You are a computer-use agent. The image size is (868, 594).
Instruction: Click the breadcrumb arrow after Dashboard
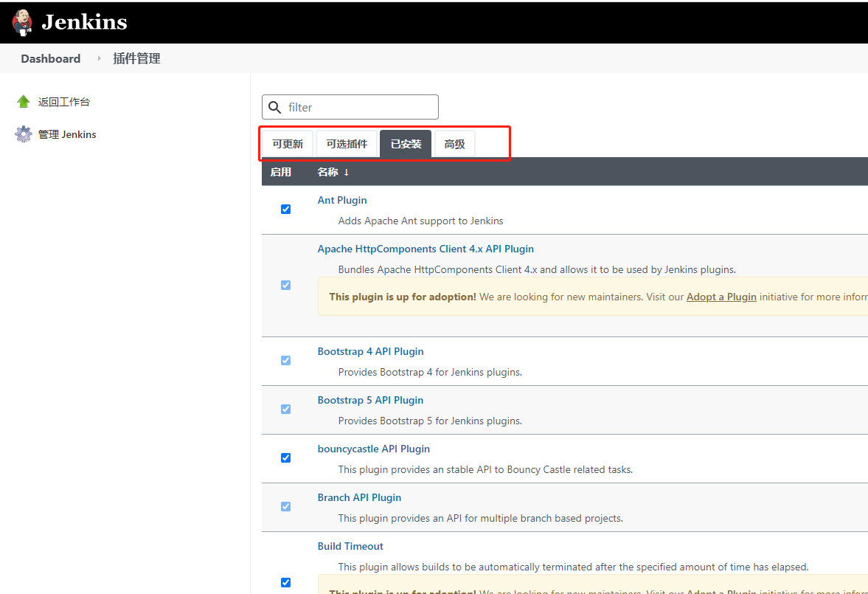point(99,58)
